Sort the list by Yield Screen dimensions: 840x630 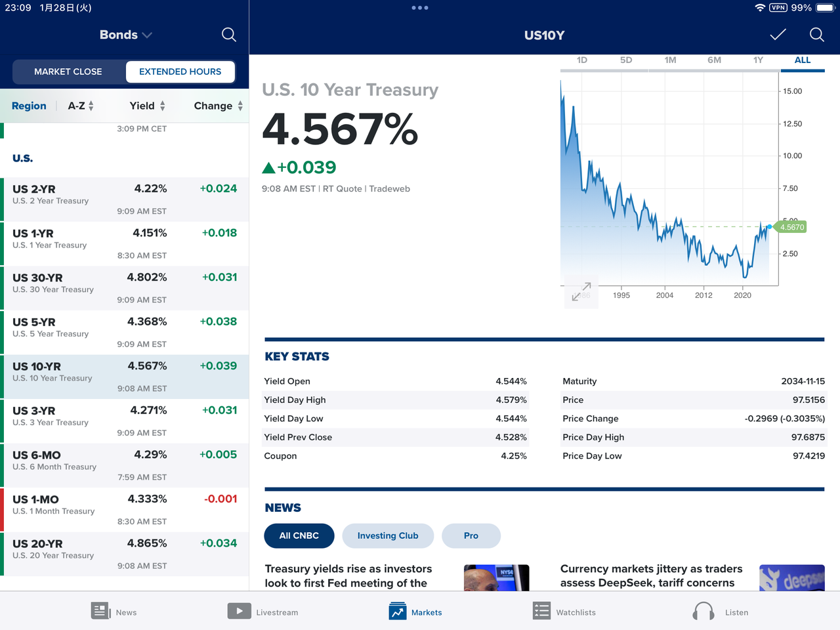(147, 106)
